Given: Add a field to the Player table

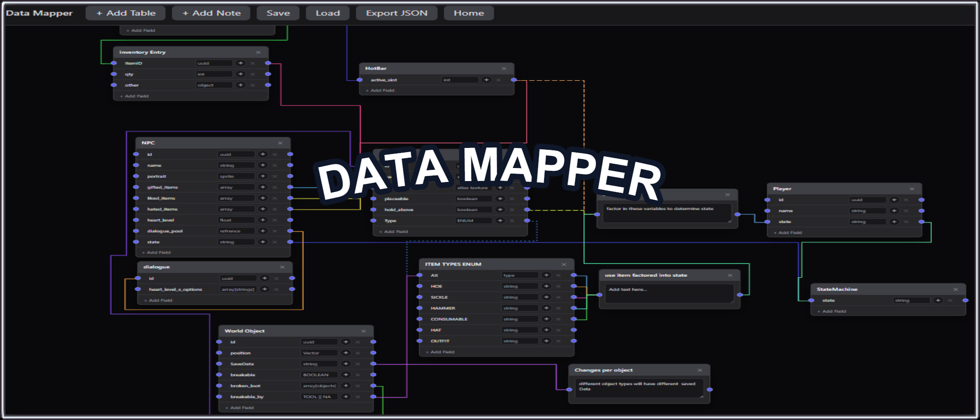Looking at the screenshot, I should [788, 232].
